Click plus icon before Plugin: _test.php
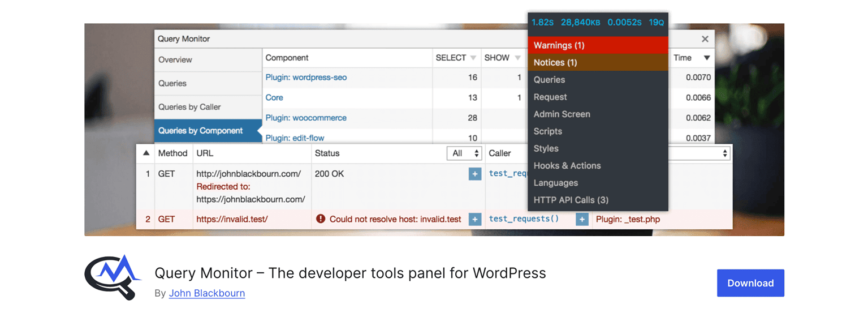Viewport: 868px width, 317px height. click(x=581, y=219)
